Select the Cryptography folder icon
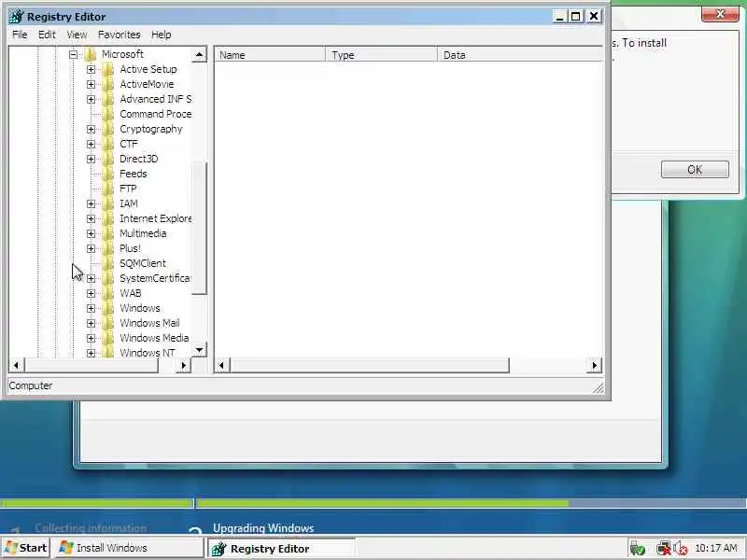Viewport: 747px width, 560px height. coord(108,129)
